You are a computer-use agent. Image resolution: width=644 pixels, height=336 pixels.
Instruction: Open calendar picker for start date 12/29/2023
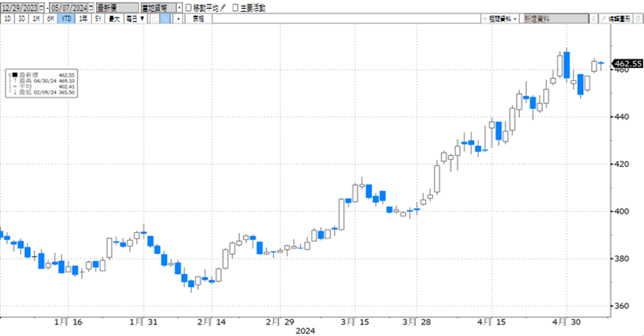pos(42,8)
